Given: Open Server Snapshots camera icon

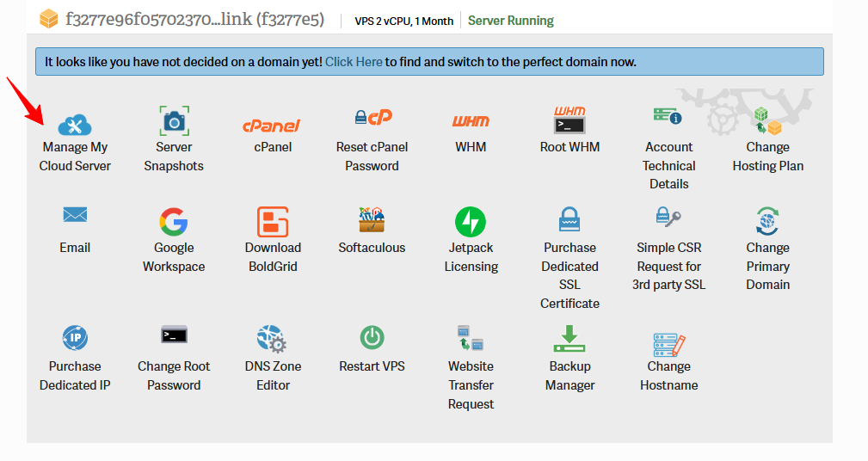Looking at the screenshot, I should (174, 120).
